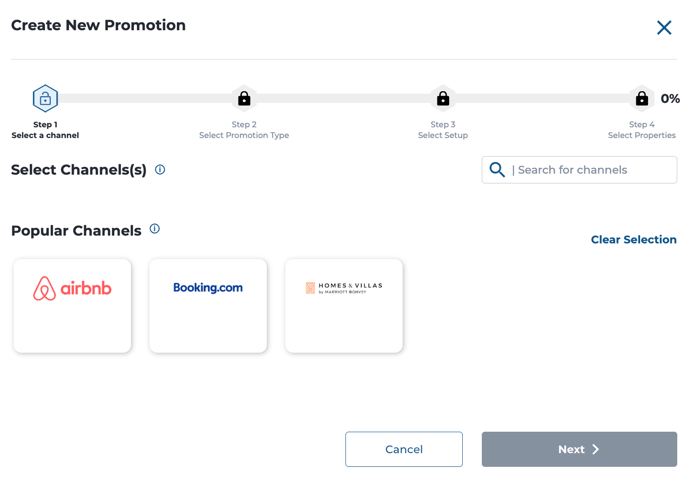Click the Step 2 padlock icon
Screen dimensions: 688x480
coord(244,98)
